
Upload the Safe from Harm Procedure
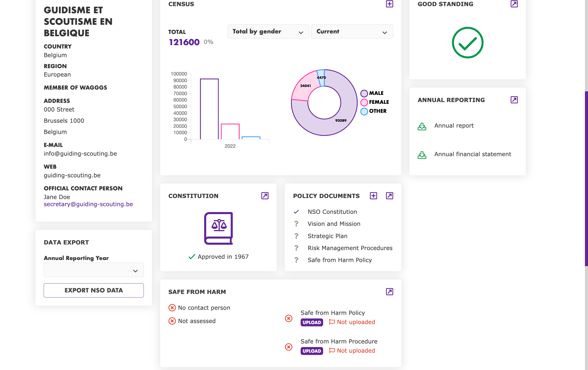pyautogui.click(x=312, y=351)
